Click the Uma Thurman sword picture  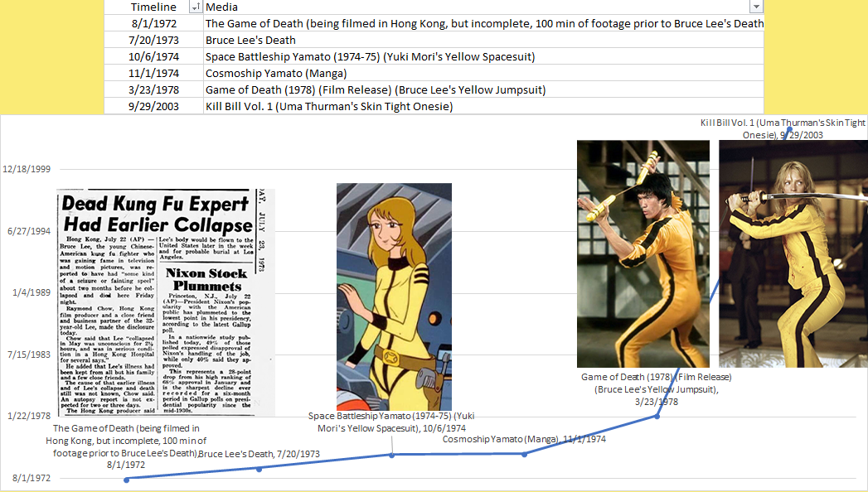tap(793, 253)
